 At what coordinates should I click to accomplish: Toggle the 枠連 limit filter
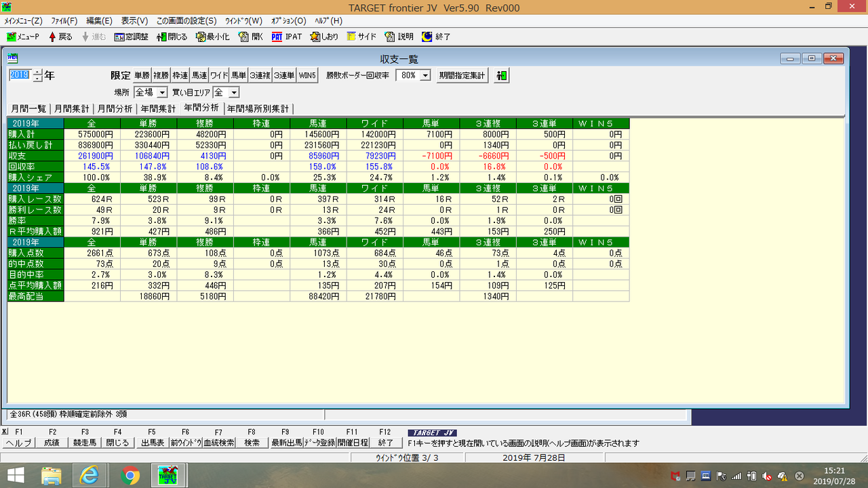(180, 75)
